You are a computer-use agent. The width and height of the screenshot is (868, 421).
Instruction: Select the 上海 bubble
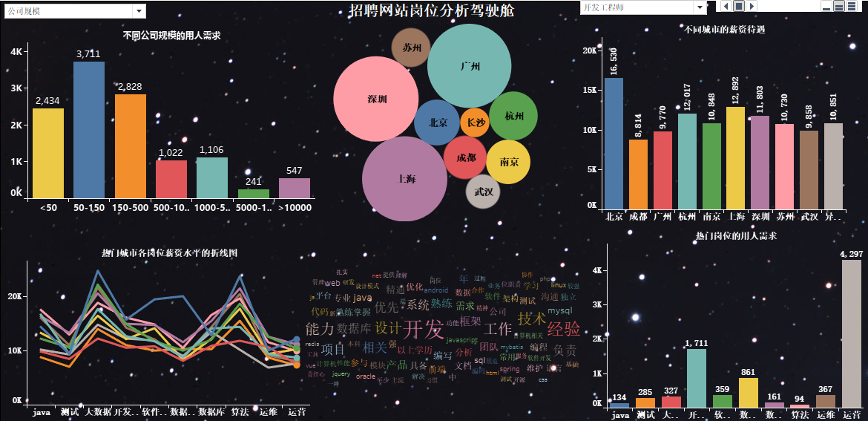coord(404,178)
